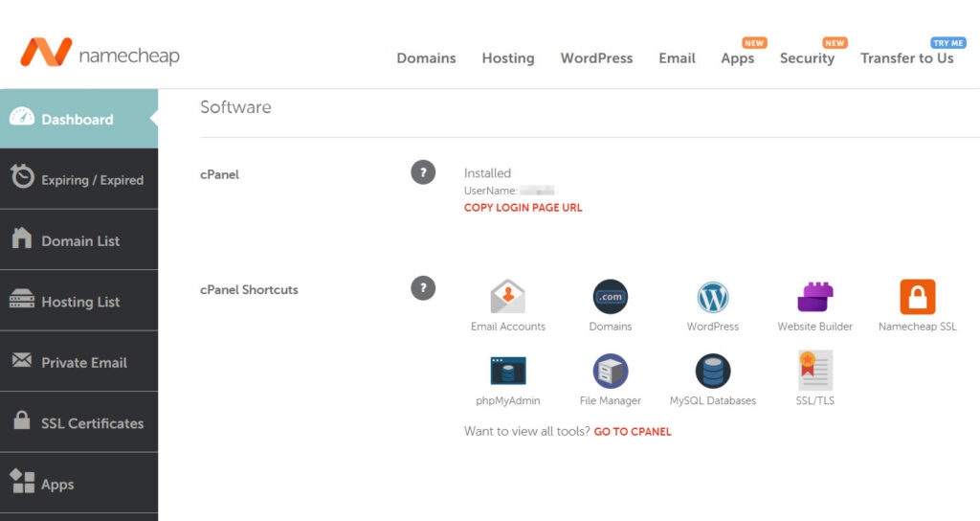Viewport: 980px width, 521px height.
Task: Open the Domains cPanel shortcut icon
Action: [x=610, y=297]
